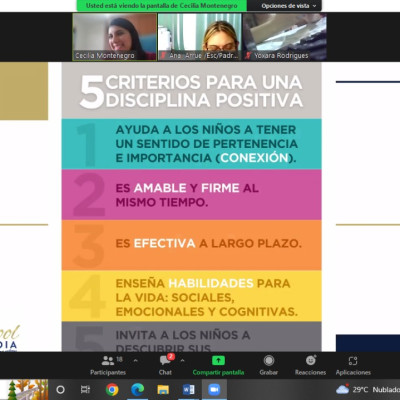Screen dimensions: 400x400
Task: Open the Chat icon with unread badge
Action: click(x=166, y=360)
